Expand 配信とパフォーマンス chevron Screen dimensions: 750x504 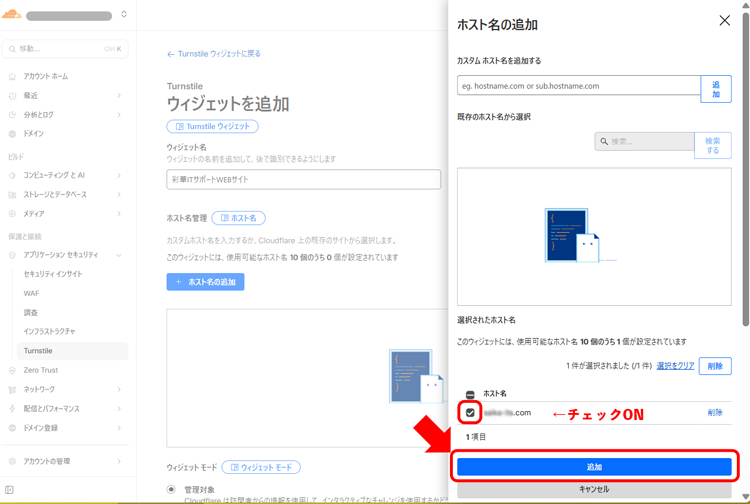(x=119, y=409)
